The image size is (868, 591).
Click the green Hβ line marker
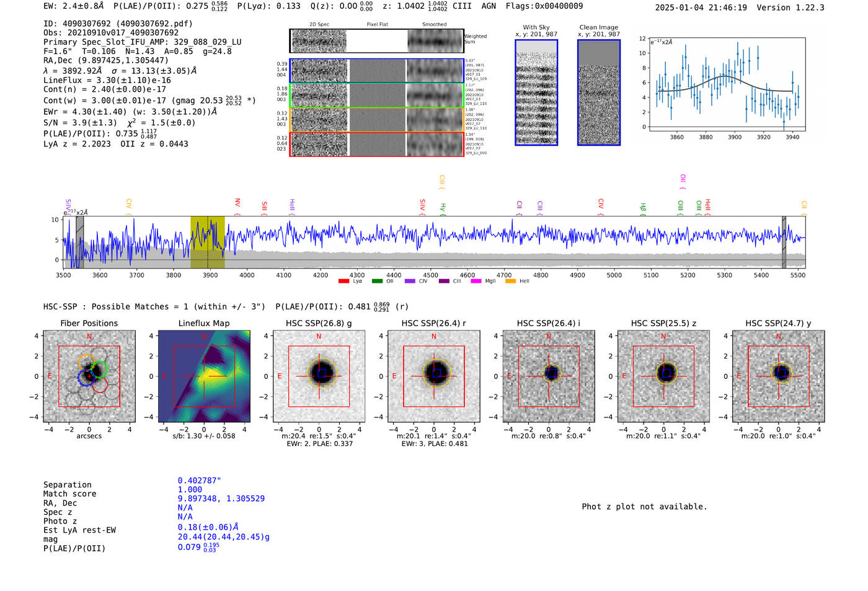coord(643,209)
